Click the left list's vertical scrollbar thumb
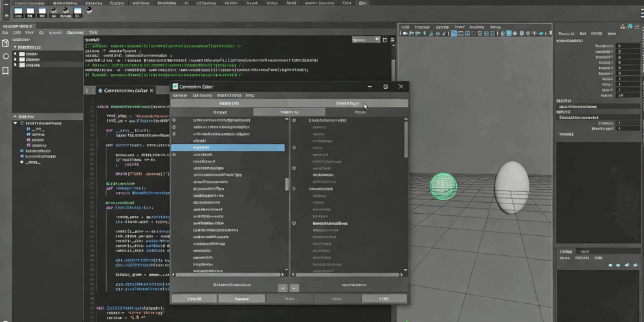 [287, 185]
